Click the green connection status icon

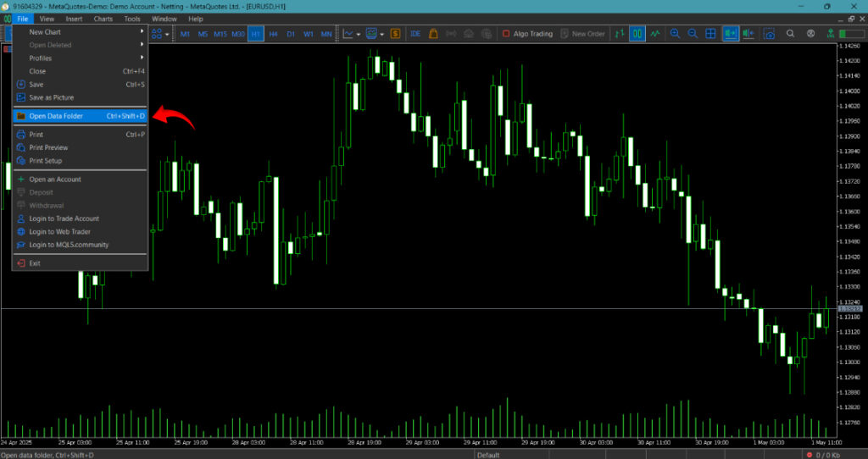point(831,34)
